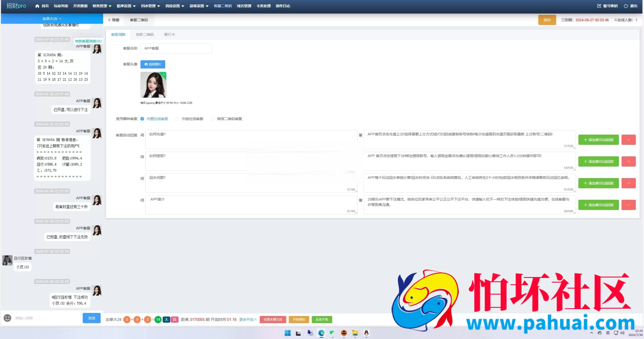This screenshot has width=644, height=339.
Task: Focus the 请输入消息 chat message input
Action: click(x=47, y=318)
